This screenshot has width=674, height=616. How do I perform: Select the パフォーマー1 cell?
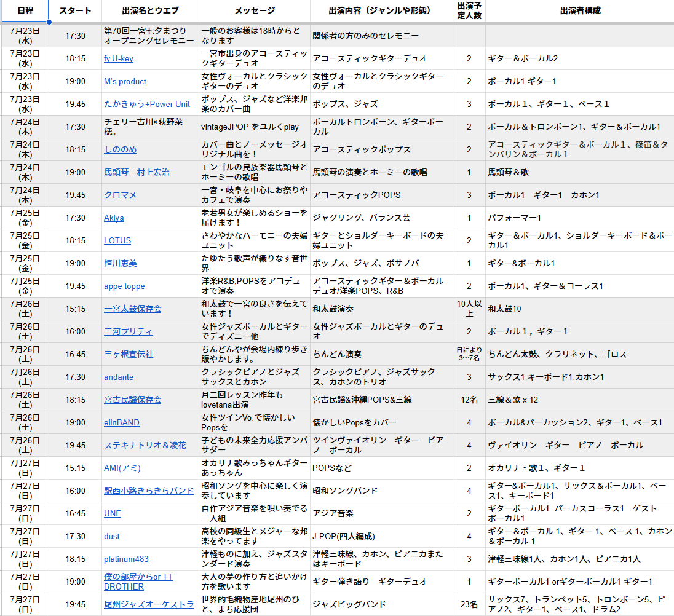pos(580,218)
